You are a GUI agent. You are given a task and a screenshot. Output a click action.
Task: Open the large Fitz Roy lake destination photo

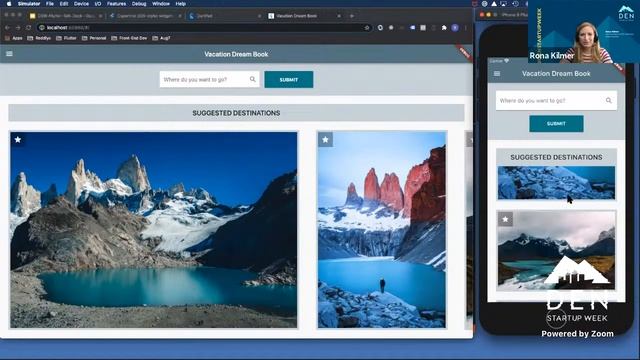154,230
